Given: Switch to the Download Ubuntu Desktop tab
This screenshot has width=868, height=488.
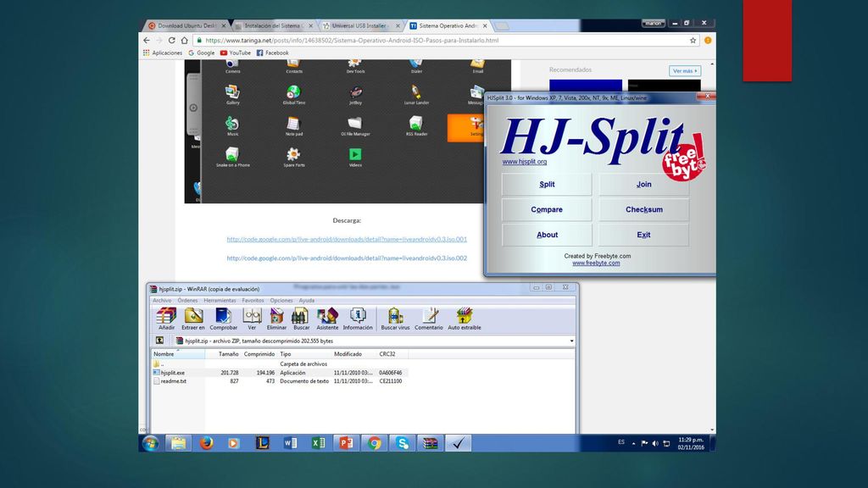Looking at the screenshot, I should [x=186, y=25].
